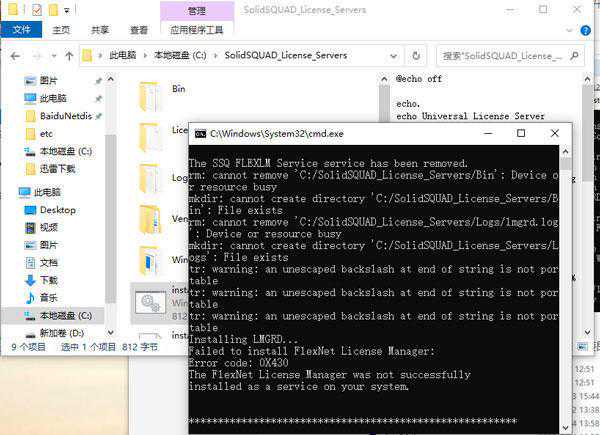
Task: Open Desktop in the navigation pane
Action: pos(57,210)
